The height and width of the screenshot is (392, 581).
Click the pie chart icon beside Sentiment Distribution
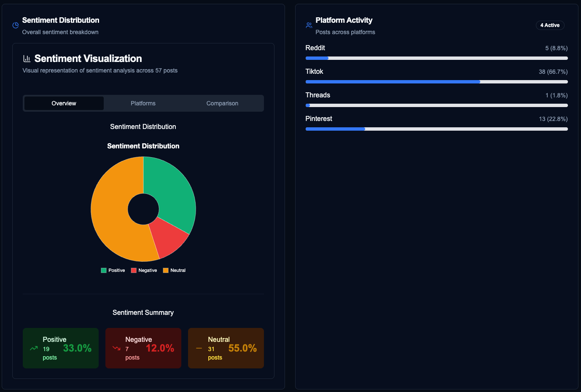coord(15,25)
